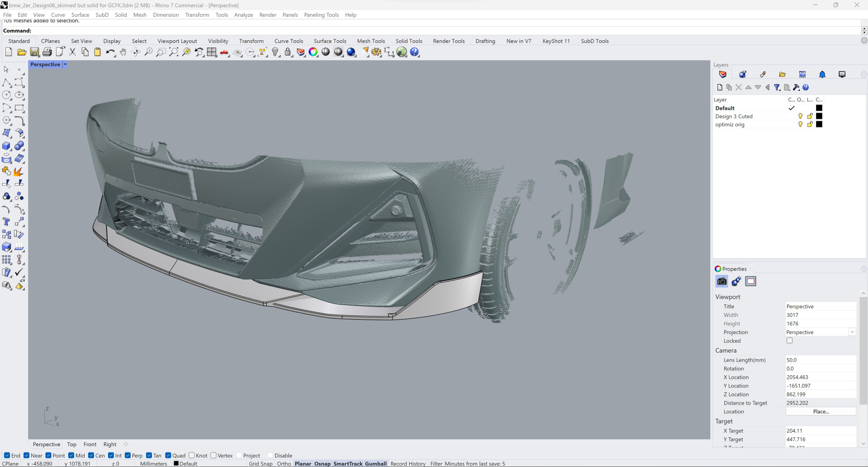This screenshot has height=467, width=868.
Task: Open the Perspective viewport title dropdown arrow
Action: click(65, 65)
